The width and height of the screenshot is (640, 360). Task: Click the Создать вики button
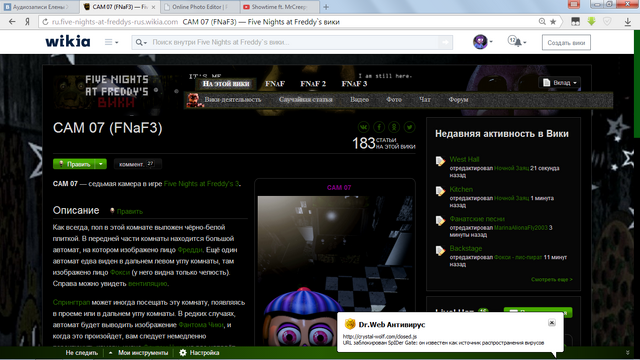[x=566, y=42]
